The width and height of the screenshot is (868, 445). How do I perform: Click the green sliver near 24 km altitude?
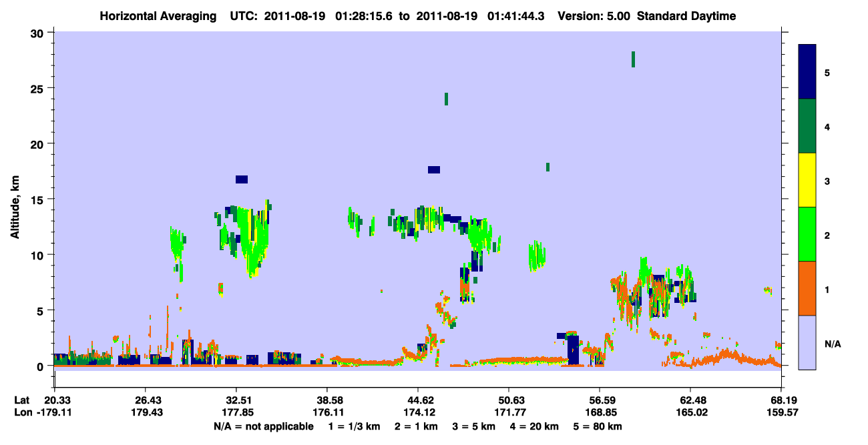pyautogui.click(x=446, y=99)
